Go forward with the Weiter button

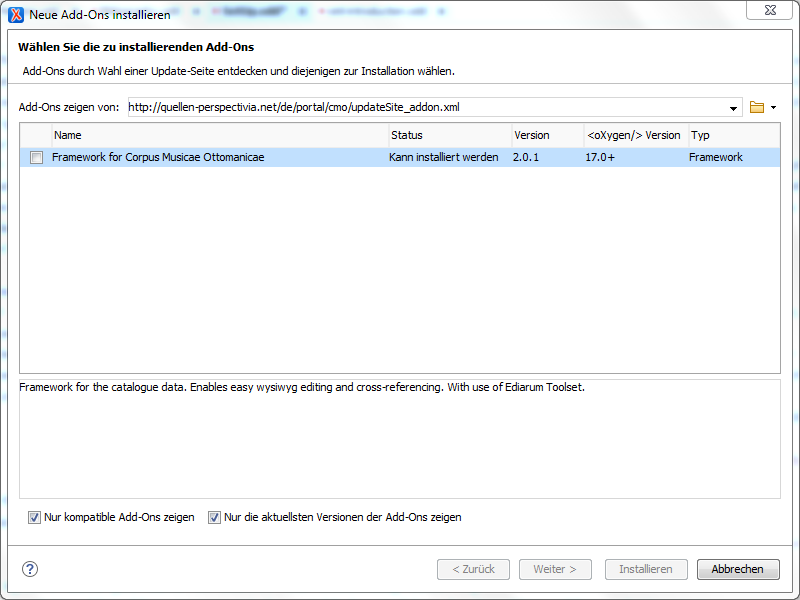pyautogui.click(x=555, y=569)
